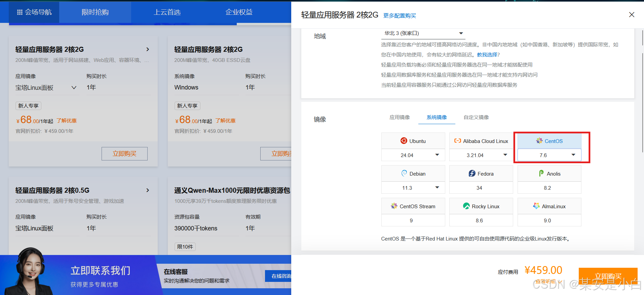
Task: Click 新人专享 tag on first card
Action: (x=28, y=106)
